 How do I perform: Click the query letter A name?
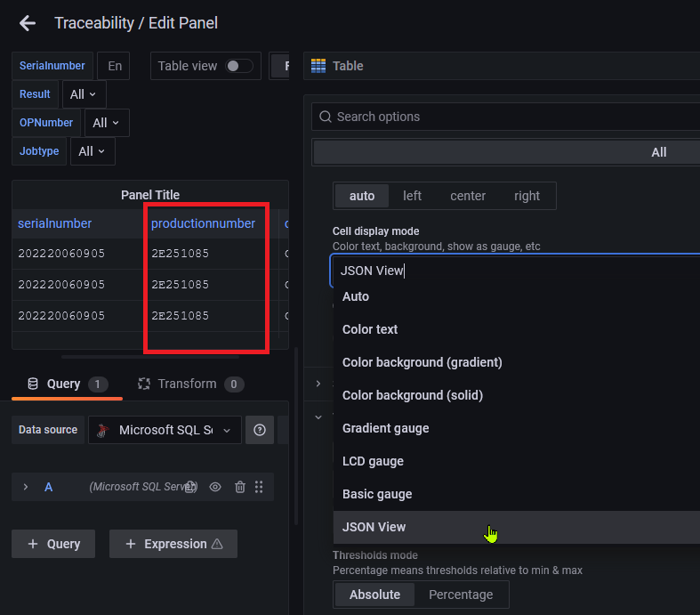coord(49,487)
